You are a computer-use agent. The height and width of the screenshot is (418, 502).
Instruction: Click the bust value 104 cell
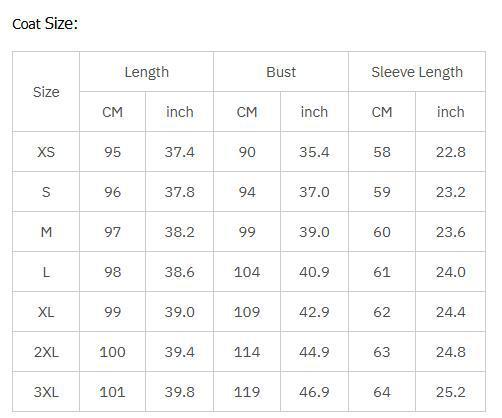247,272
